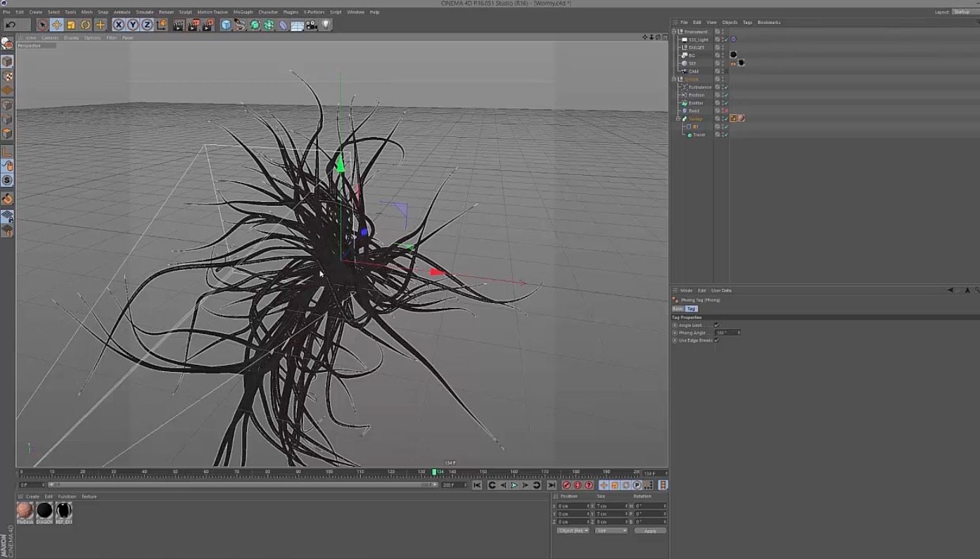Open the Spline pen tool icon
The width and height of the screenshot is (980, 559).
[240, 25]
